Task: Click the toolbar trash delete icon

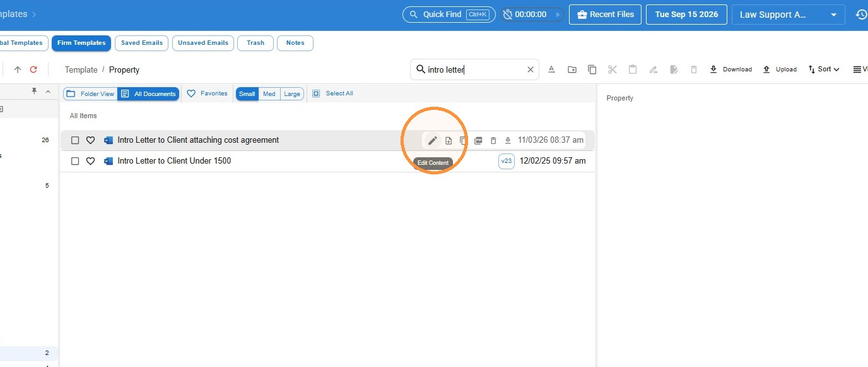Action: click(x=694, y=69)
